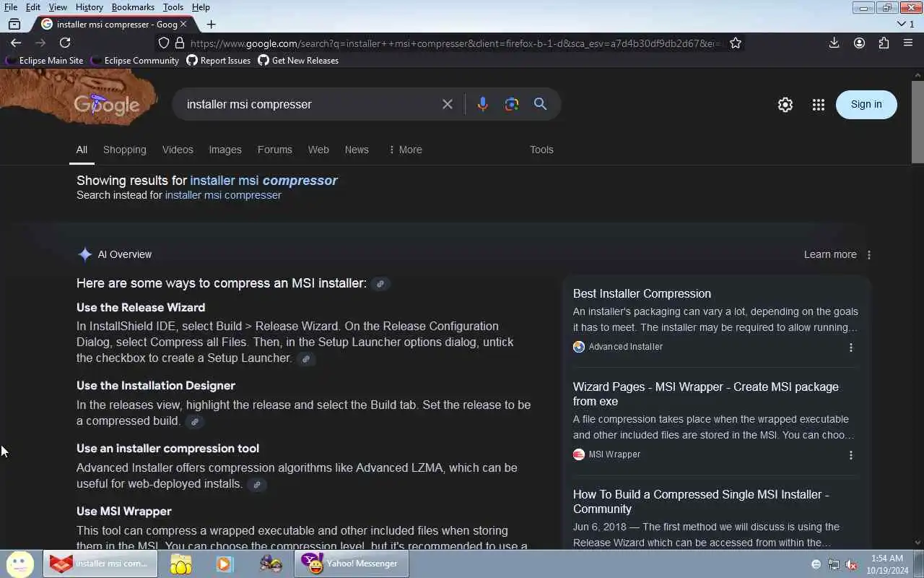Open the Extensions puzzle icon
The height and width of the screenshot is (578, 924).
[884, 43]
